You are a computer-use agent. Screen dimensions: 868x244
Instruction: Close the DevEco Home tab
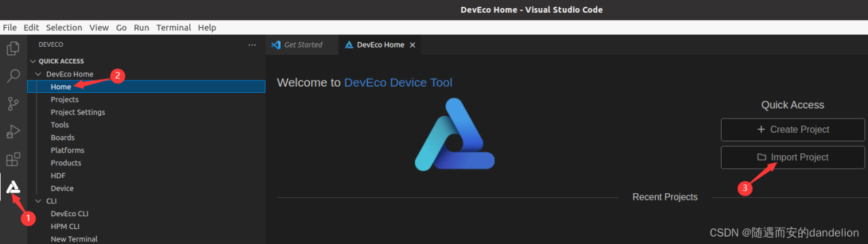click(x=412, y=45)
